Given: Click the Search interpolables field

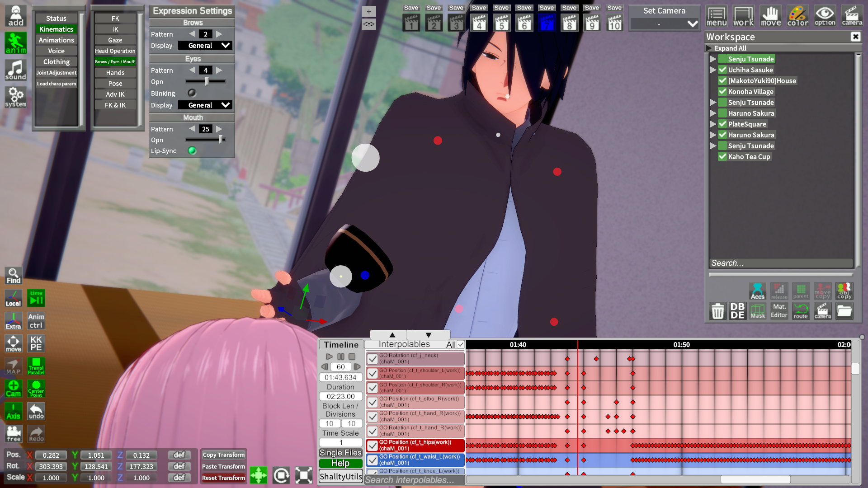Looking at the screenshot, I should (x=415, y=480).
